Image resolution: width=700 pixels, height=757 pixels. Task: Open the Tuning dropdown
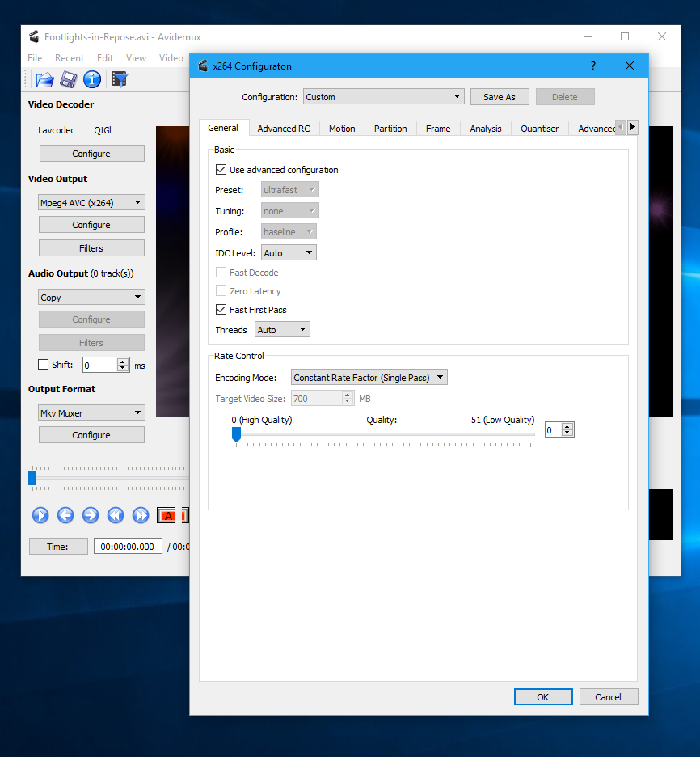click(290, 211)
